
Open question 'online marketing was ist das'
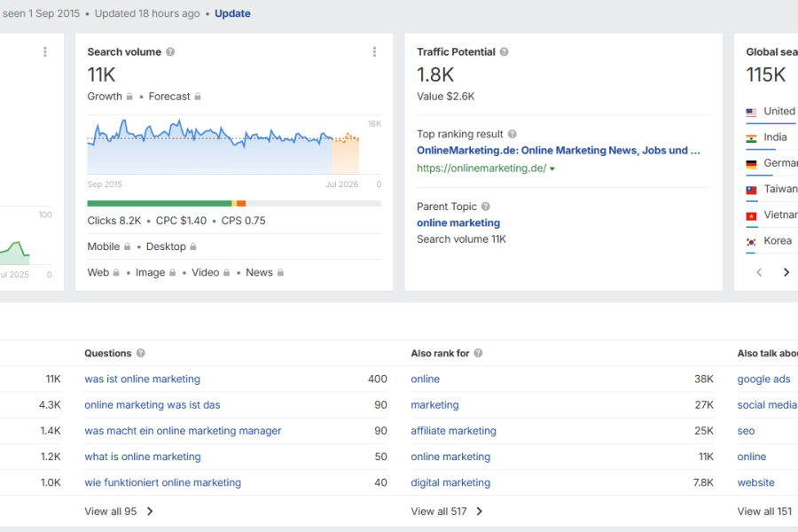(x=153, y=404)
